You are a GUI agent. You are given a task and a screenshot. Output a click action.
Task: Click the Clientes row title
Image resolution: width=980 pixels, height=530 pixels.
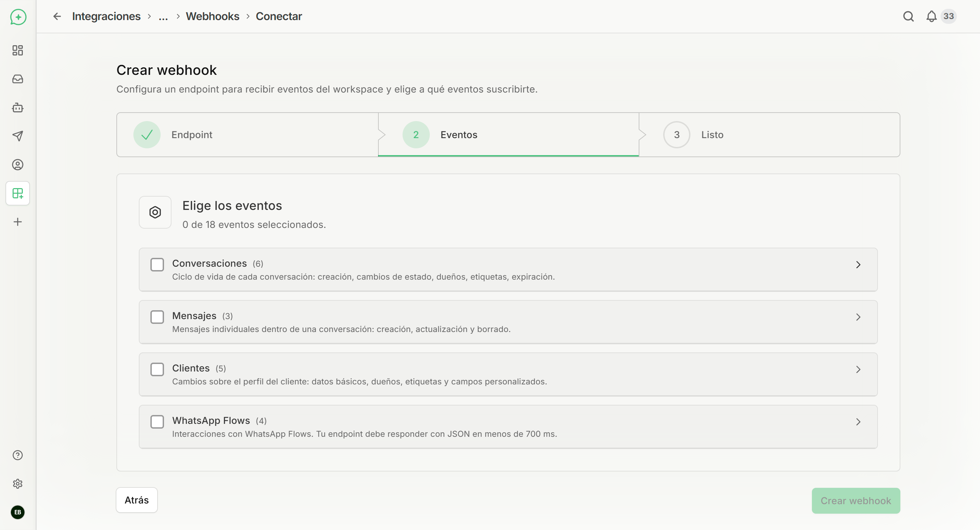191,368
